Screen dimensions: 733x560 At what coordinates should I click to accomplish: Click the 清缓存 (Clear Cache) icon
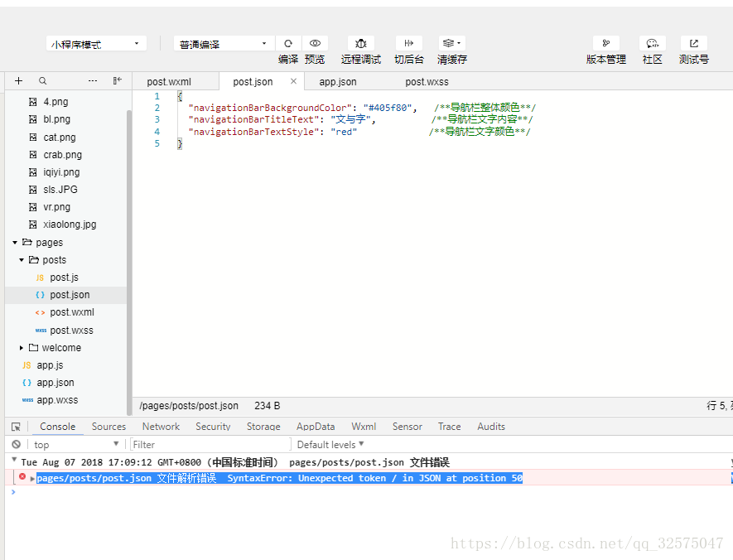(x=450, y=42)
